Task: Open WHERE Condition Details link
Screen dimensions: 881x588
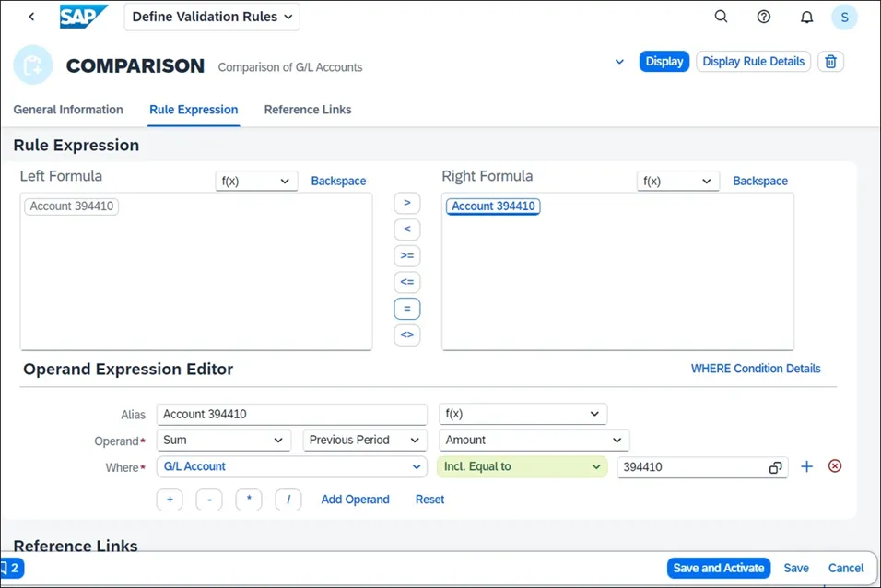Action: pyautogui.click(x=756, y=369)
